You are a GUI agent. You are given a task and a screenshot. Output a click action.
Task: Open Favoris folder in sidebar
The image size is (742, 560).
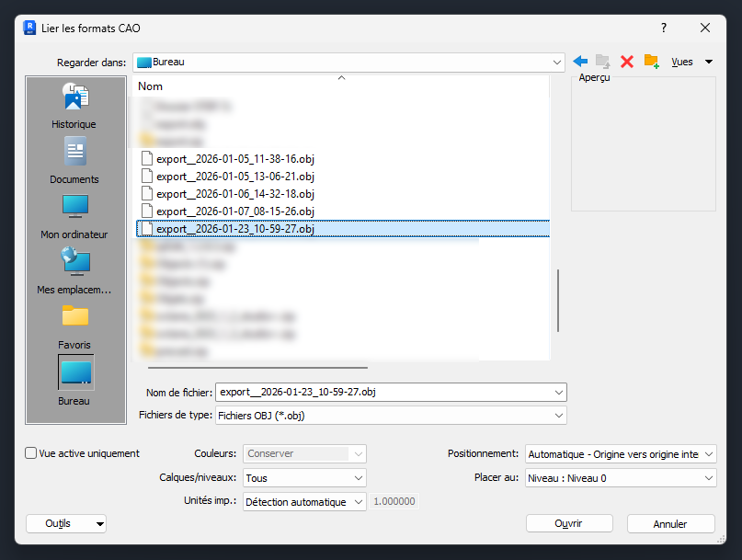pyautogui.click(x=74, y=326)
